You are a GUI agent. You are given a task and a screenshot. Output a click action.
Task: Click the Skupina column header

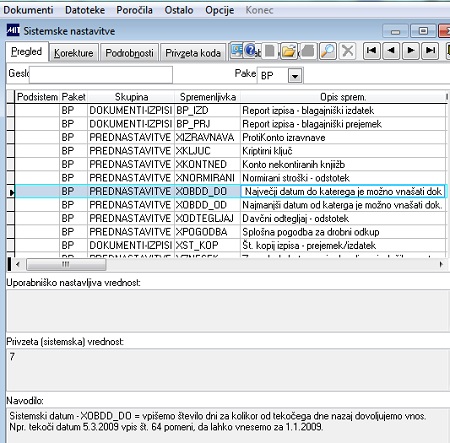131,97
